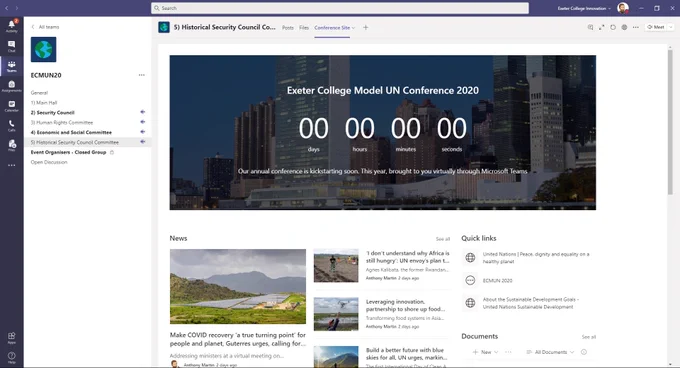Image resolution: width=680 pixels, height=368 pixels.
Task: Open the Meet button dropdown arrow
Action: click(x=670, y=27)
